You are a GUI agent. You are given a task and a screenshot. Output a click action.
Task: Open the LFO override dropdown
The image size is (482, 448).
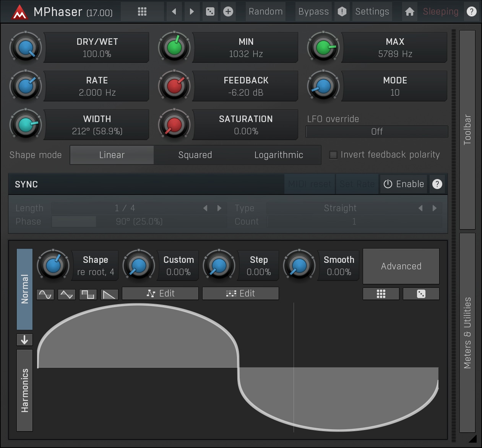[x=377, y=132]
